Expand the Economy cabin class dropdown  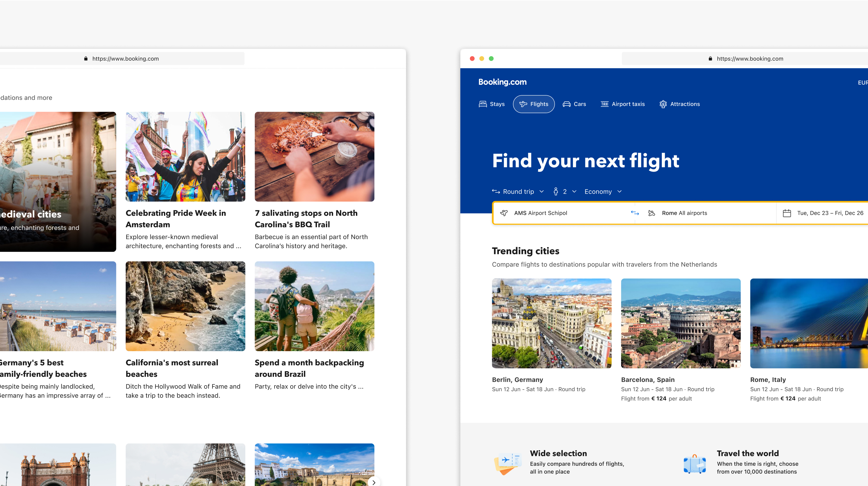[603, 191]
